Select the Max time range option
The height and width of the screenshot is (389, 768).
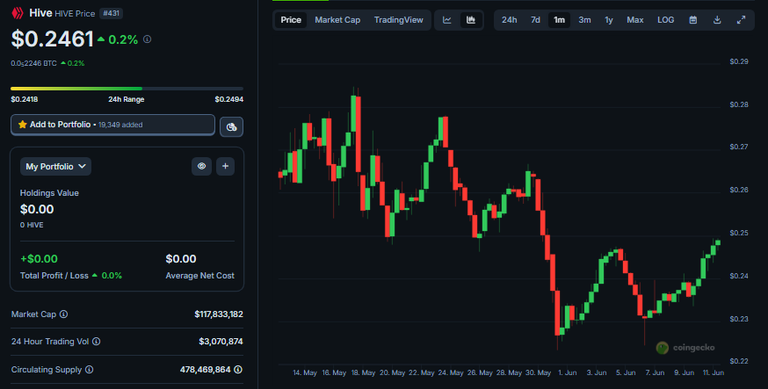[635, 20]
